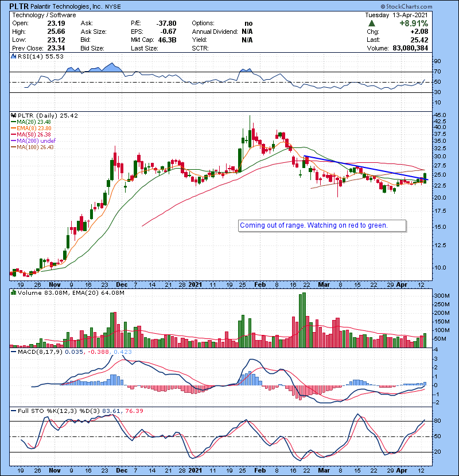Screen dimensions: 459x476
Task: Click the 45.0 price axis label
Action: (x=440, y=115)
